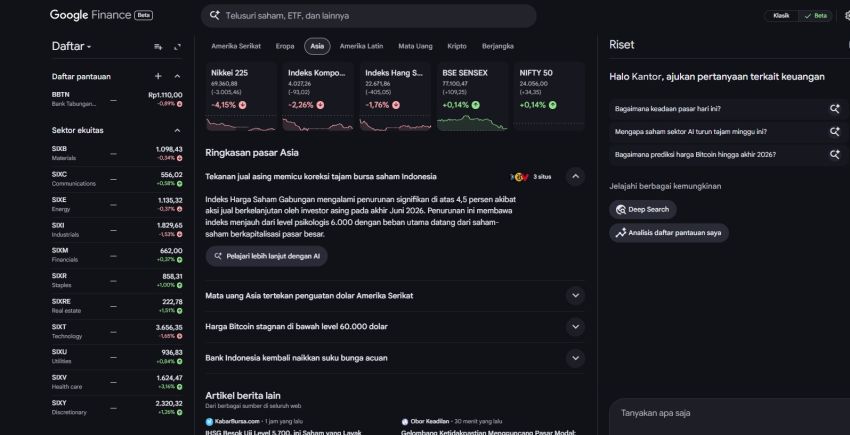Click the green up indicator on SIXC row
This screenshot has height=435, width=850.
179,184
